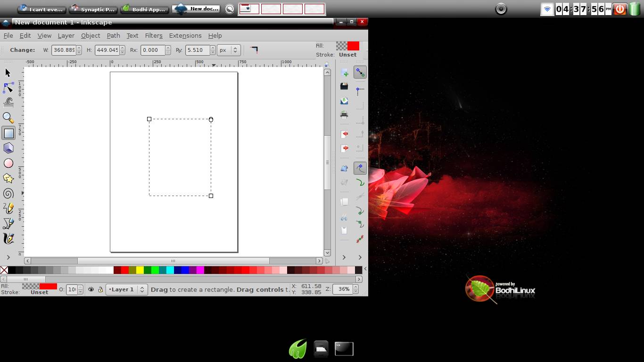The height and width of the screenshot is (362, 644).
Task: Open the px units dropdown
Action: point(229,50)
